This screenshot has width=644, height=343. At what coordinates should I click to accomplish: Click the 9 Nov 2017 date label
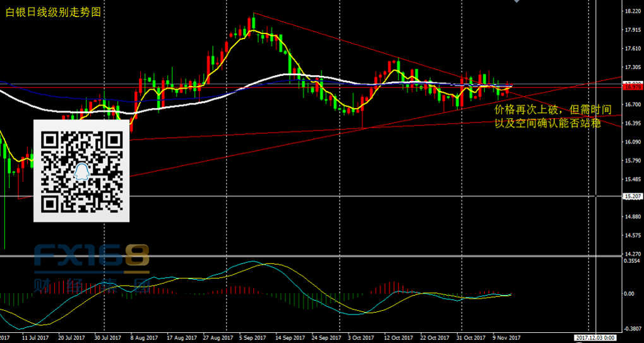coord(506,338)
